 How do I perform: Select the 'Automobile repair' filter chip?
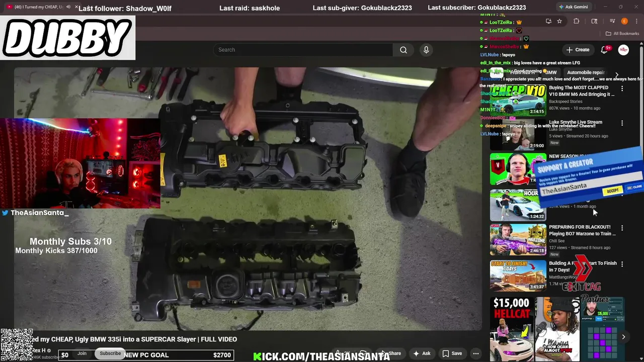[x=586, y=72]
